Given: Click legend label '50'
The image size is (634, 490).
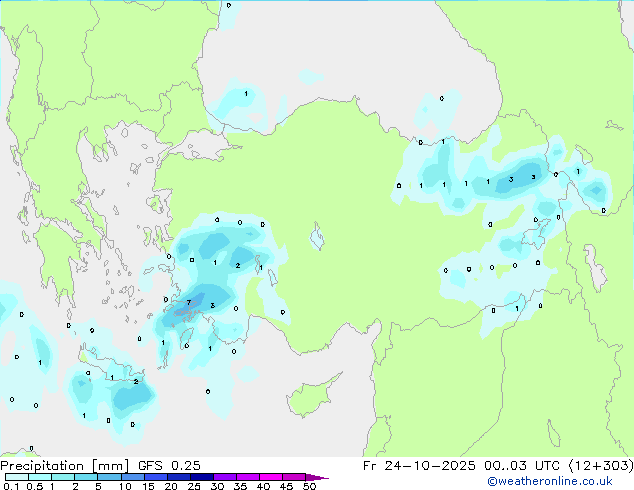Looking at the screenshot, I should (309, 486).
